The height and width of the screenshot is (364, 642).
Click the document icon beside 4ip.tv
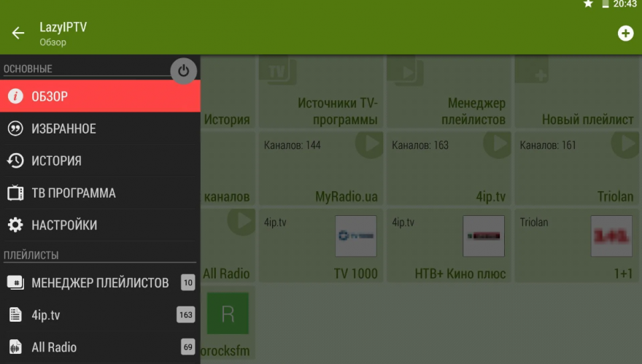tap(15, 315)
